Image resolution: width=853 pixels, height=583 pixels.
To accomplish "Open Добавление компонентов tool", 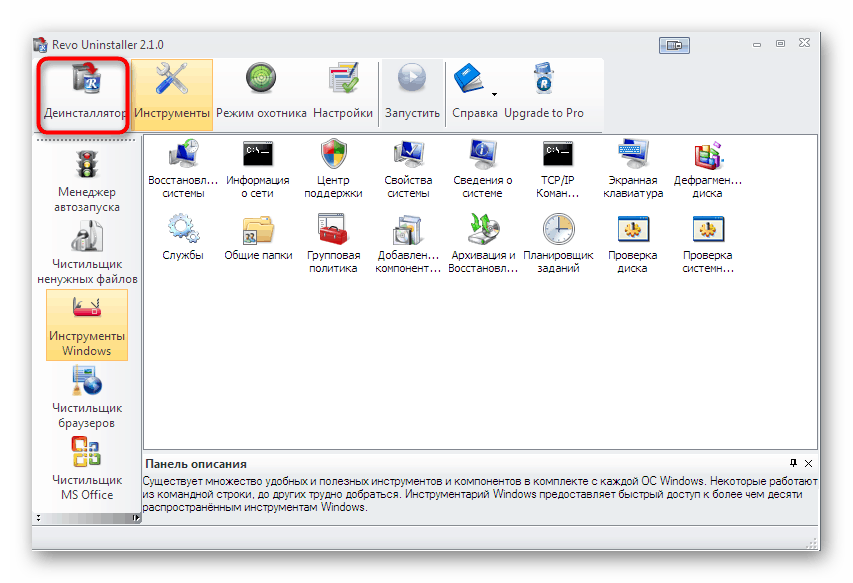I will (x=409, y=244).
